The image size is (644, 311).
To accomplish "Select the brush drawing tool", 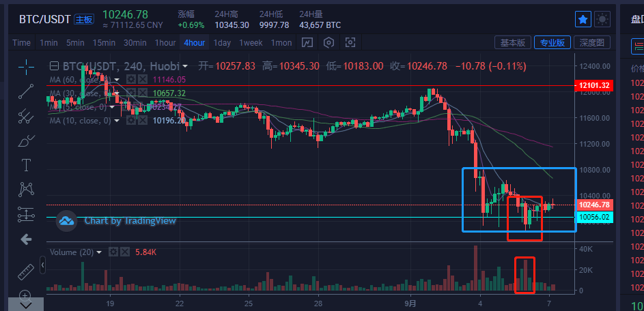I will [26, 140].
